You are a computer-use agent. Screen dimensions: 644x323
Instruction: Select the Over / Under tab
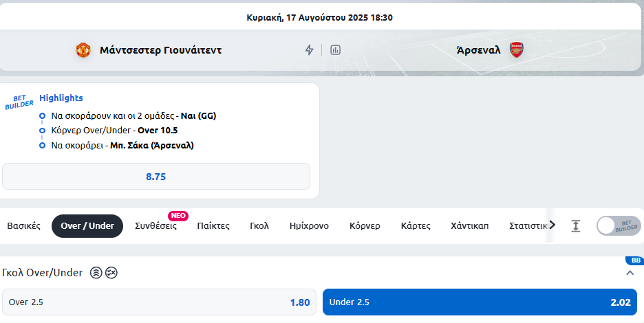[x=87, y=225]
